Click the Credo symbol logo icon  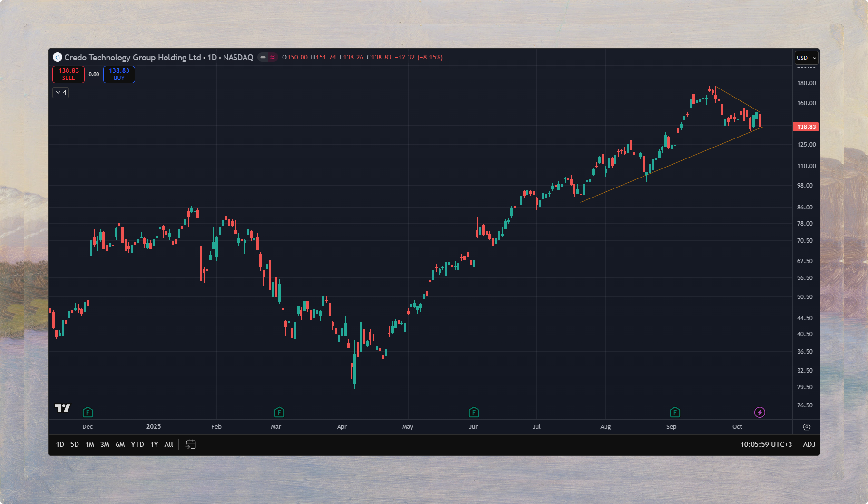58,57
